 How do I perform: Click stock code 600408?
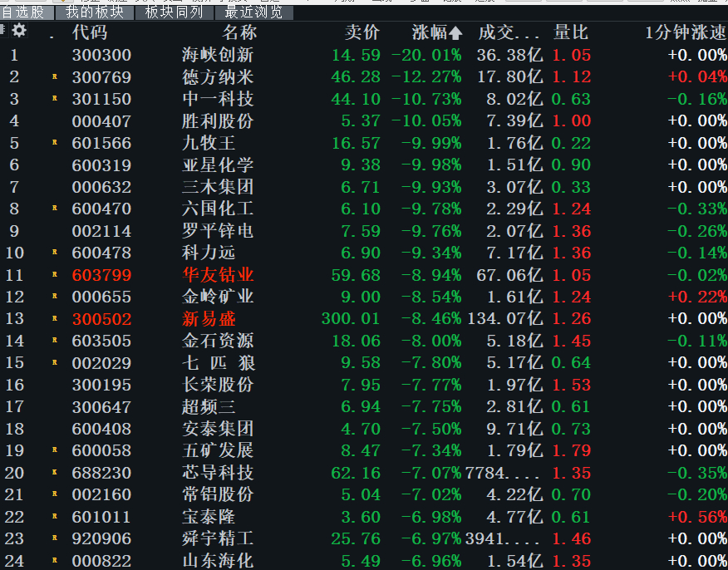click(101, 428)
